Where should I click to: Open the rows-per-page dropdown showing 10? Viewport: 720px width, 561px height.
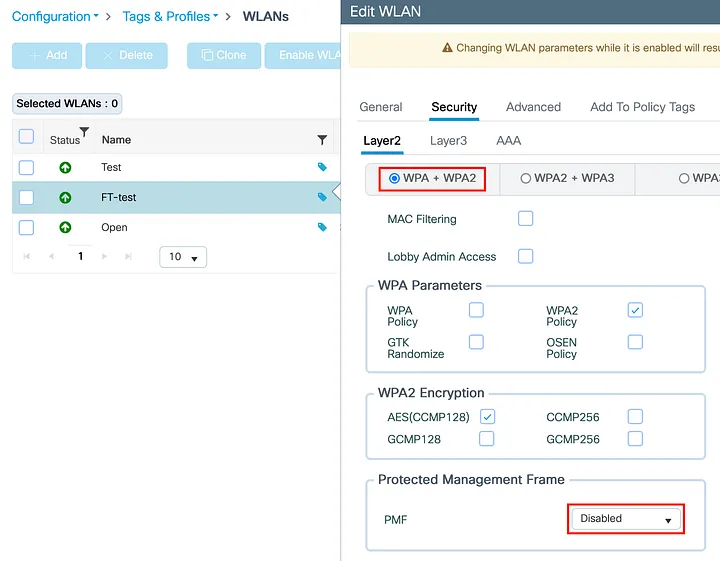(x=182, y=257)
